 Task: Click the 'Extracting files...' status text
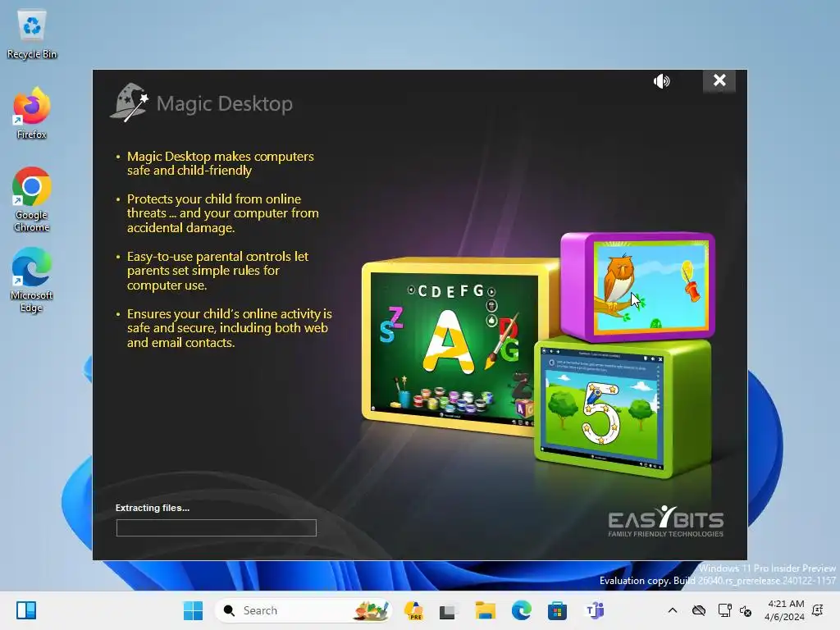click(x=153, y=508)
